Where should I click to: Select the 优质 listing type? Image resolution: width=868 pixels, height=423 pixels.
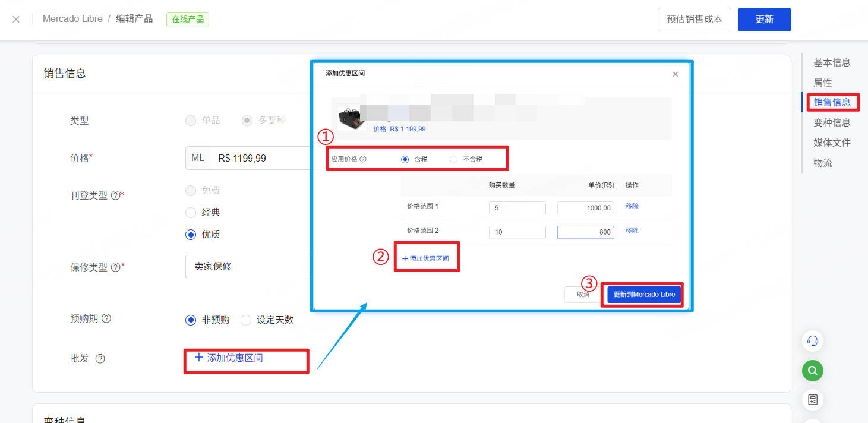click(x=191, y=235)
